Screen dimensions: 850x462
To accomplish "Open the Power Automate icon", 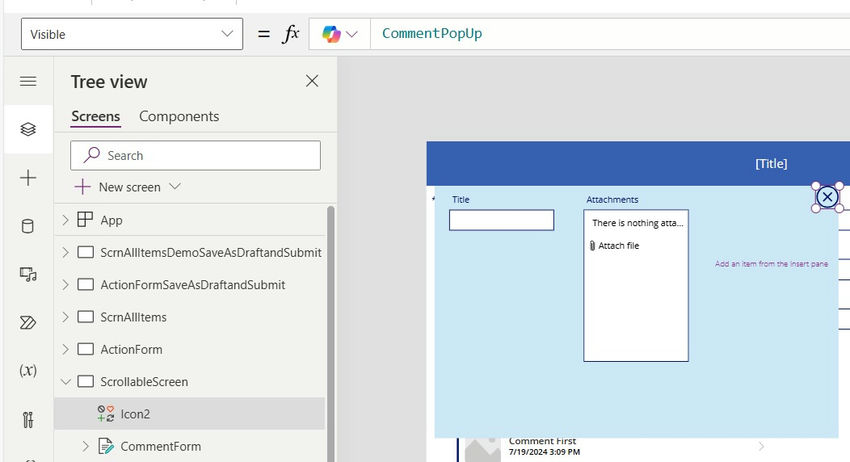I will [28, 323].
